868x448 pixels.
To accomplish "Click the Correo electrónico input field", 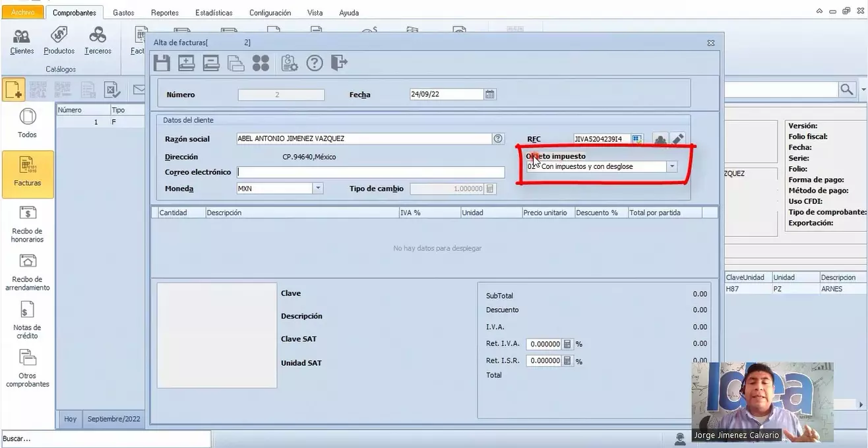I will [x=371, y=172].
